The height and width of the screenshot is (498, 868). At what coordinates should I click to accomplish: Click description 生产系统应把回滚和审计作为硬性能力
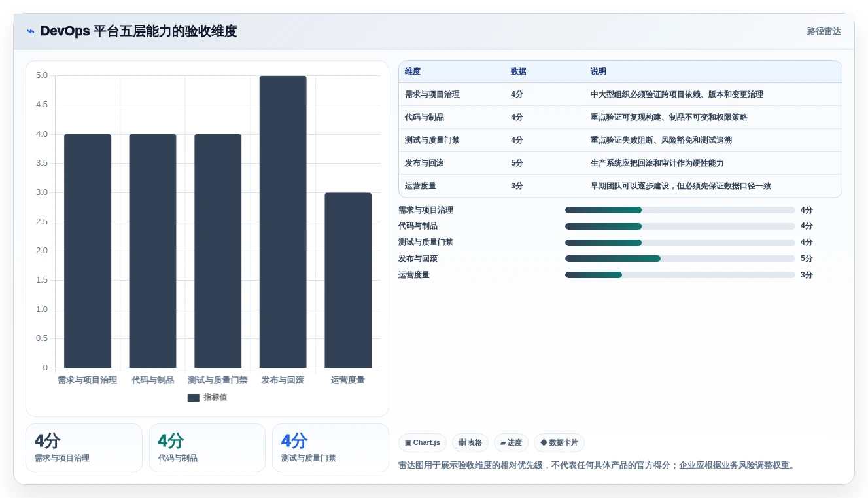pos(657,163)
